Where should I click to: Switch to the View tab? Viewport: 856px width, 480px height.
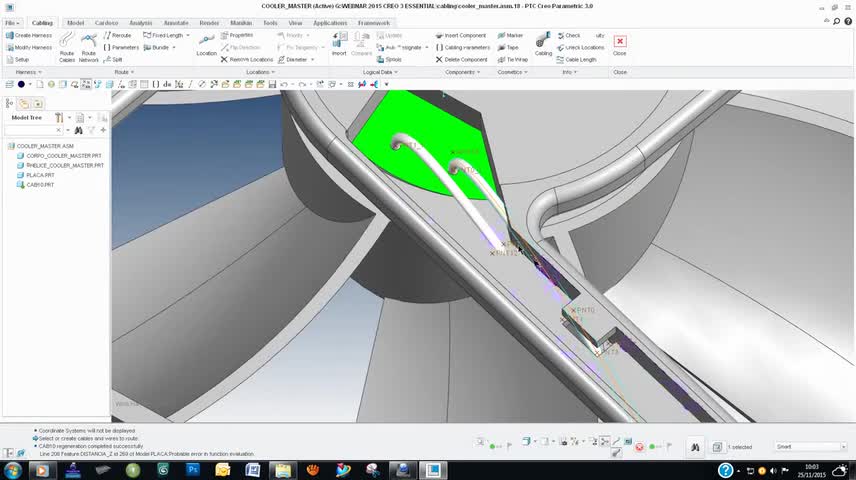[295, 23]
